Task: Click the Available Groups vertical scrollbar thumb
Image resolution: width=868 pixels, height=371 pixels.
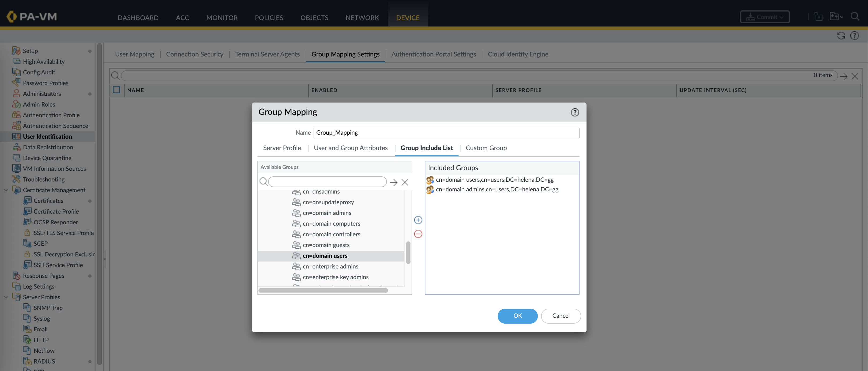Action: tap(408, 252)
